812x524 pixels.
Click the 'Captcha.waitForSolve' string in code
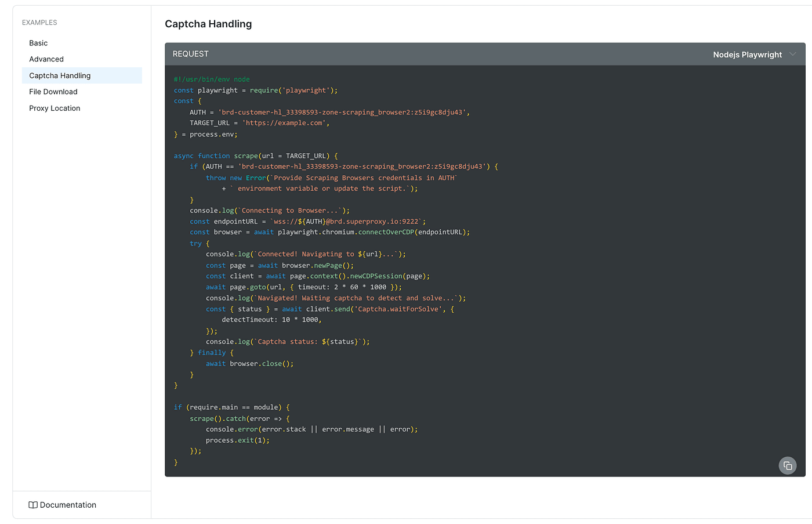(x=398, y=309)
